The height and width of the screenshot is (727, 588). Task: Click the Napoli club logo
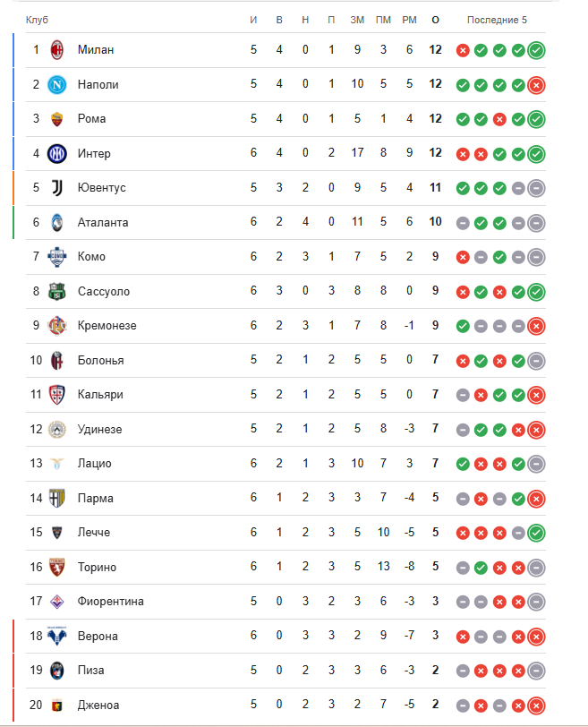click(x=58, y=84)
